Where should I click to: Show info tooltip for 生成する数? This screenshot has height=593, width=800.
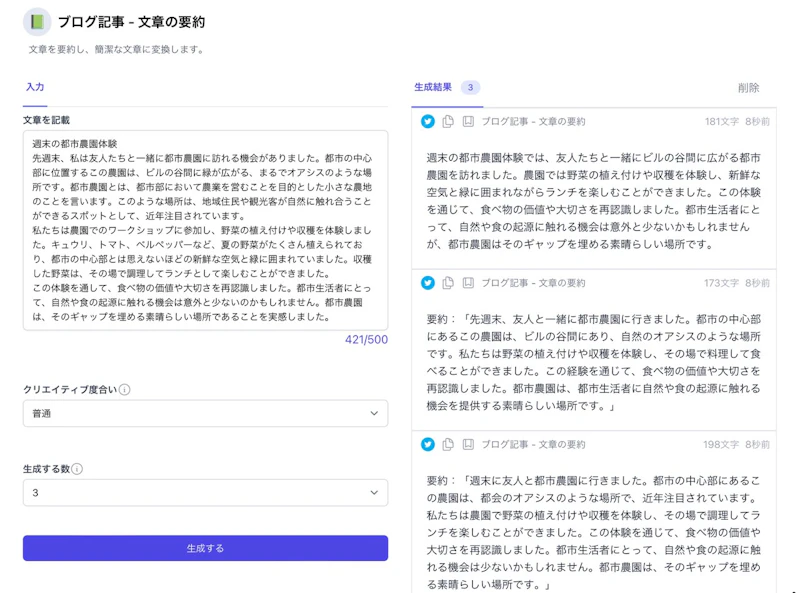tap(77, 469)
